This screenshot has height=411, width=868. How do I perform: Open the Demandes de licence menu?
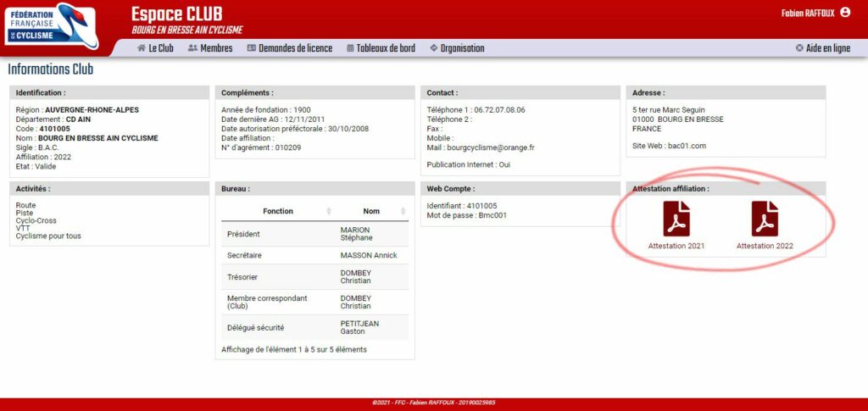coord(295,48)
